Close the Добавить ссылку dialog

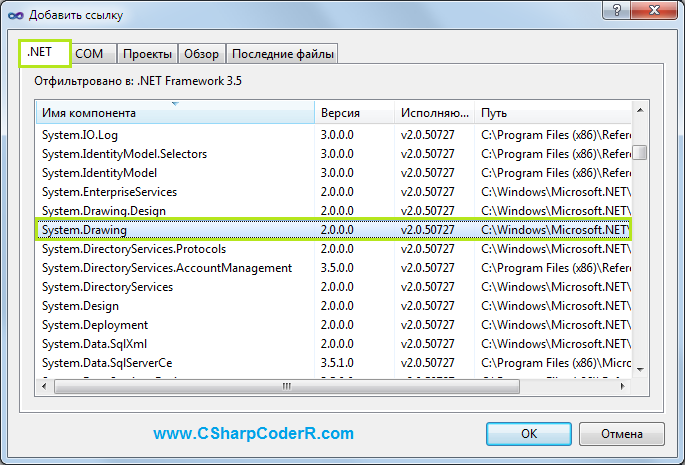pyautogui.click(x=654, y=10)
